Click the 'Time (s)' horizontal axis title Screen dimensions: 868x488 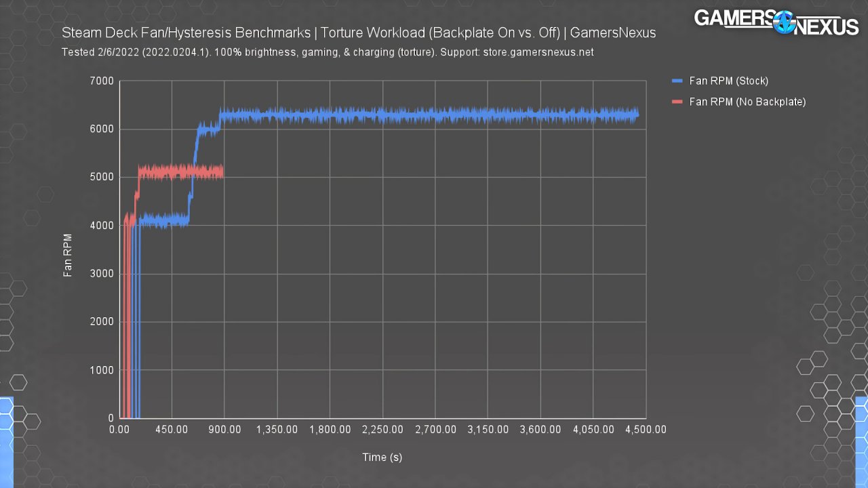(382, 457)
